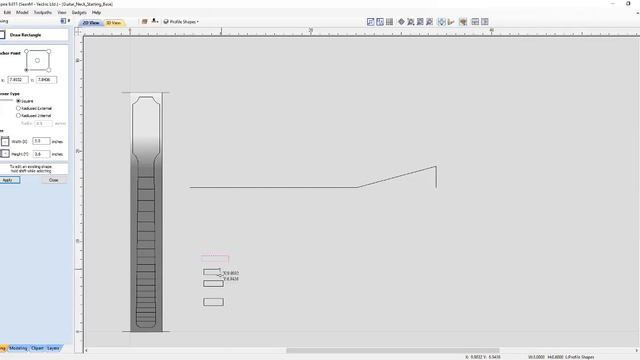The image size is (640, 360).
Task: Open the Help menu
Action: pos(96,12)
